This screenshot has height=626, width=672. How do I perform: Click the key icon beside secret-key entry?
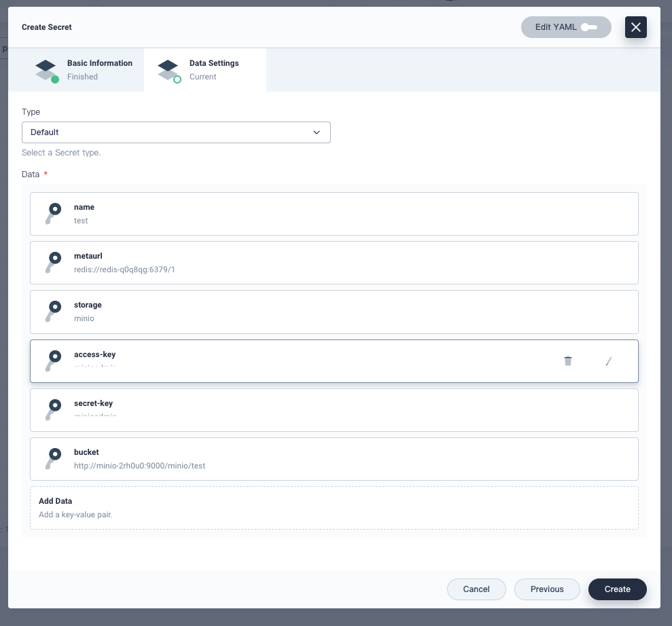click(52, 410)
